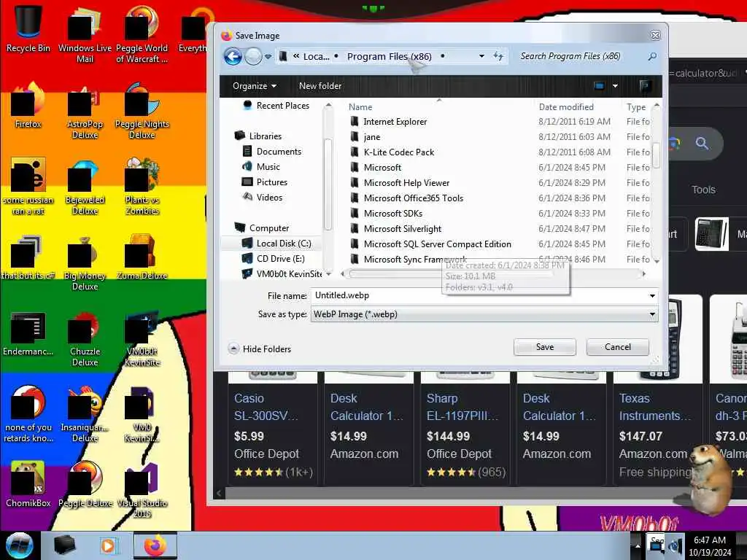Screen dimensions: 747x560
Task: Sort by the Name column header
Action: coord(360,107)
